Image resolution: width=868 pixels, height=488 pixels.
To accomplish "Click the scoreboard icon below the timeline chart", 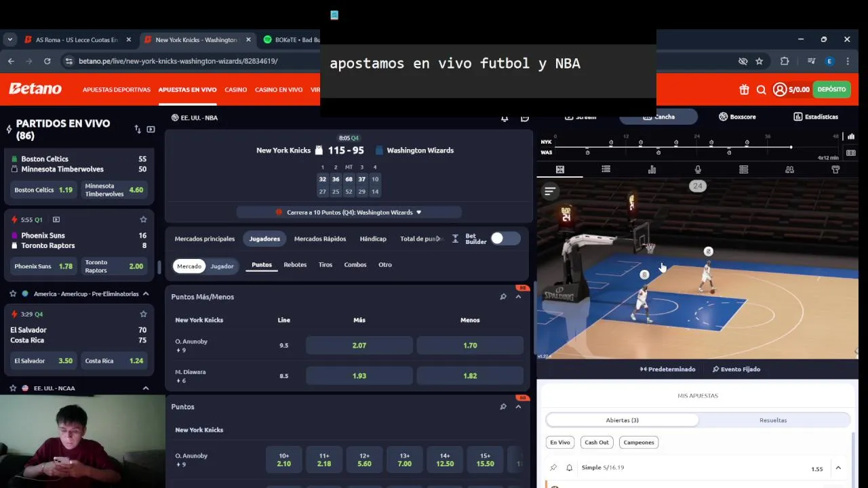I will coord(851,153).
